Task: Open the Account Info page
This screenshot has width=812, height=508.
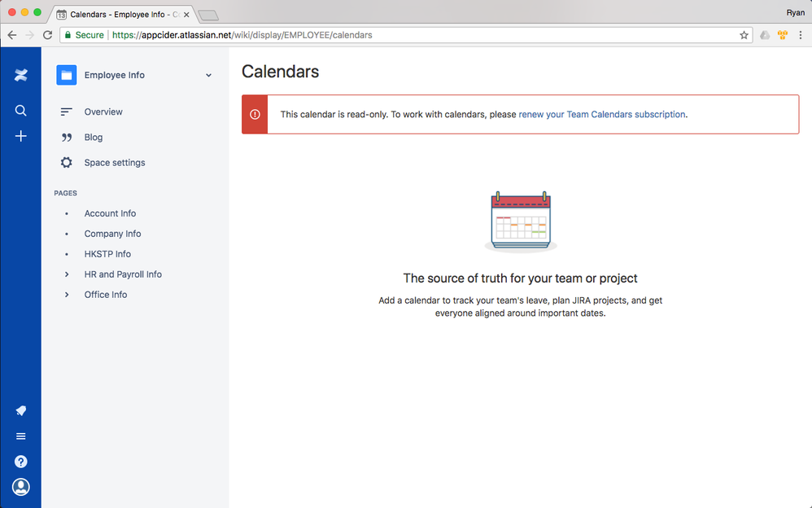Action: (x=110, y=213)
